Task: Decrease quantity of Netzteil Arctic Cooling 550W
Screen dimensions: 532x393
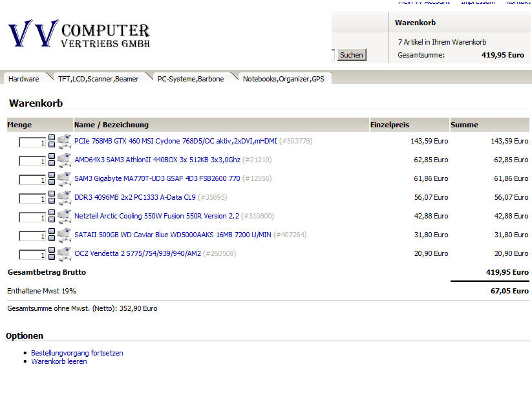Action: point(52,220)
